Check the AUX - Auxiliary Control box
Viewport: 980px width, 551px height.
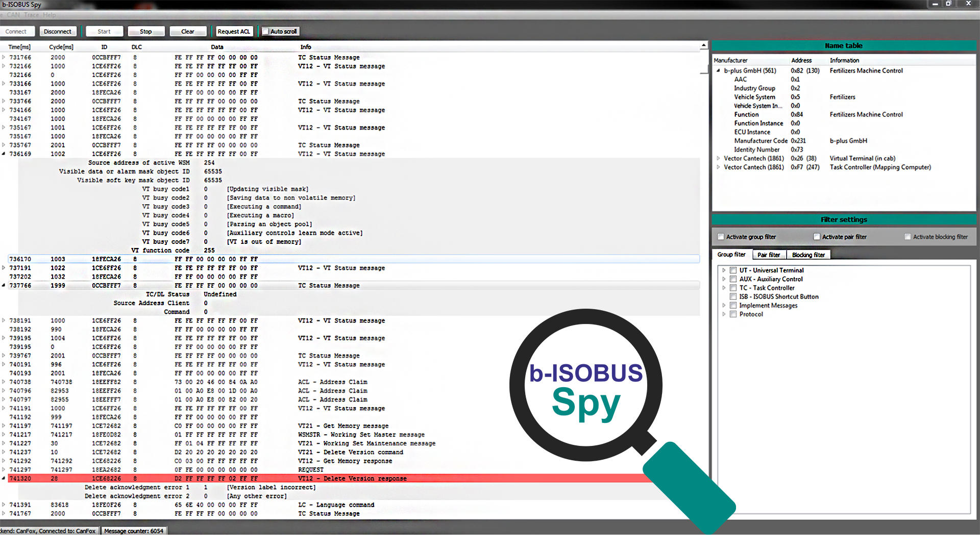(733, 279)
